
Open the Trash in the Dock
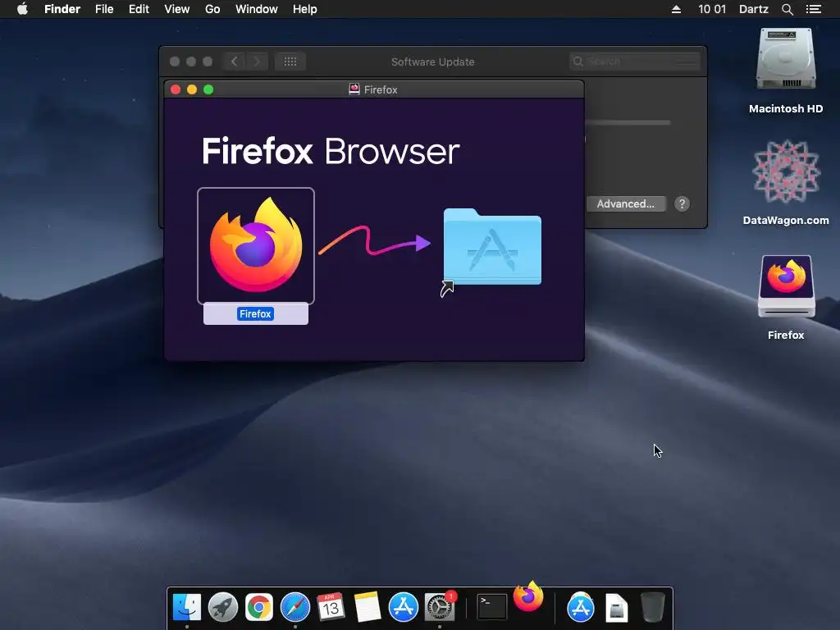(x=652, y=607)
